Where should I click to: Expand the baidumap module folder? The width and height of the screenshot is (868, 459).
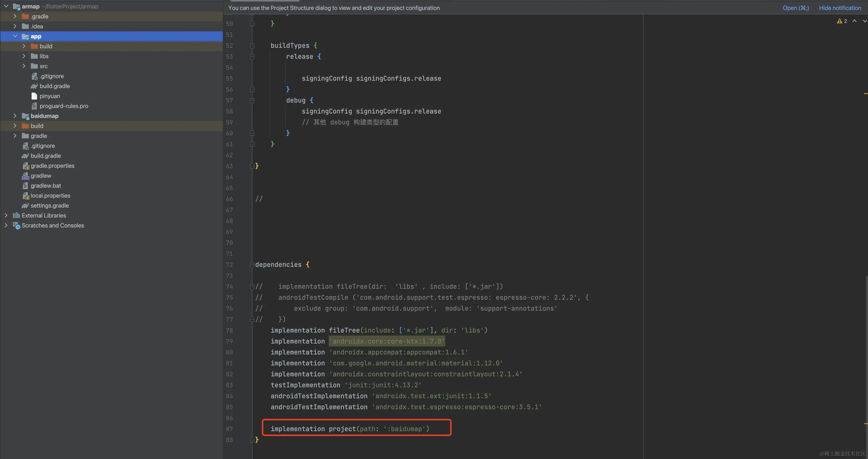click(15, 116)
